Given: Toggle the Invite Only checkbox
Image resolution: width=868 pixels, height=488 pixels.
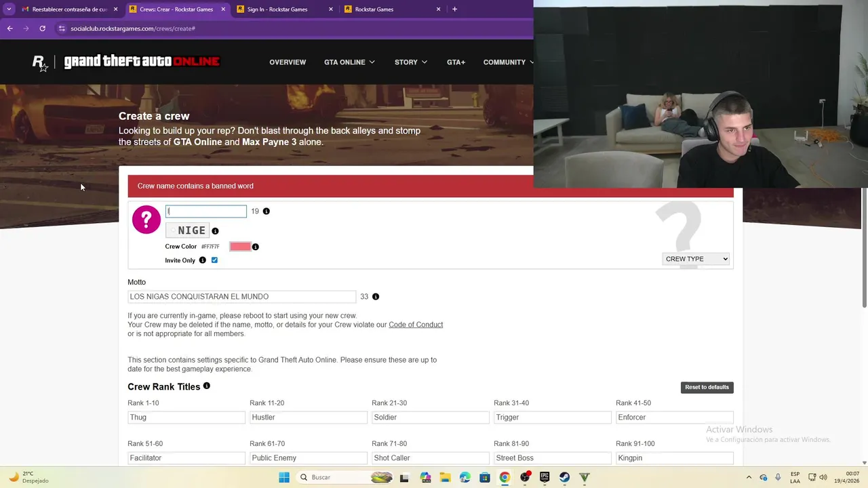Looking at the screenshot, I should point(214,260).
